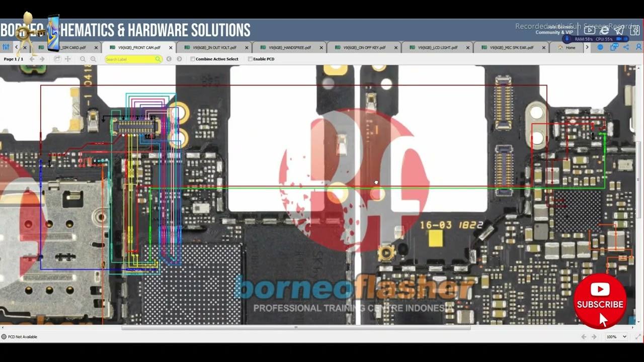644x362 pixels.
Task: Jump to previous search result
Action: [x=169, y=59]
